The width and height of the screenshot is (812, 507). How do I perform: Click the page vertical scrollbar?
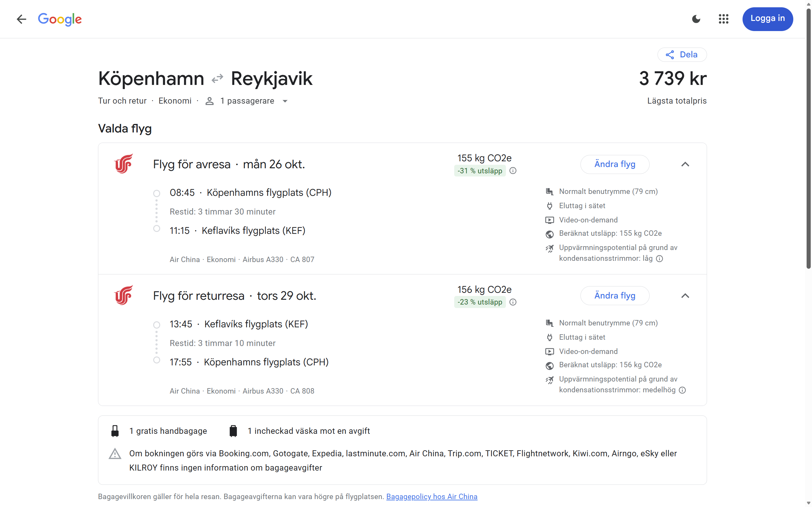point(808,139)
